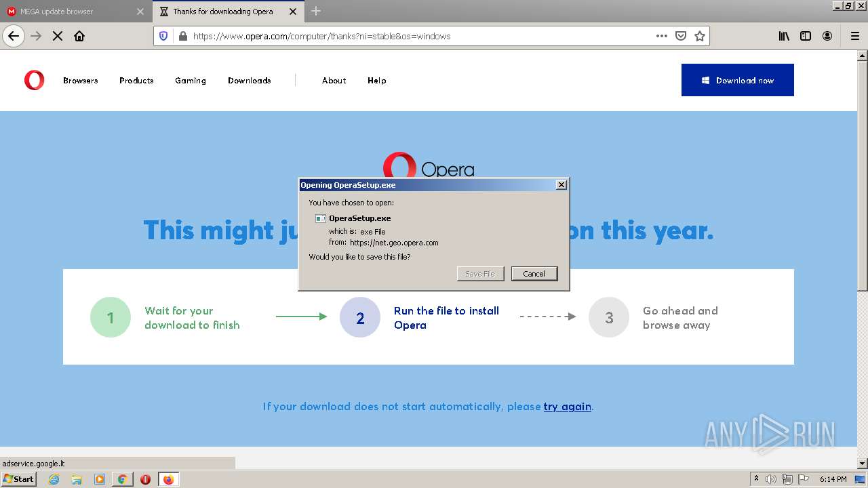Image resolution: width=868 pixels, height=488 pixels.
Task: Cancel the OperaSetup.exe download
Action: click(534, 274)
